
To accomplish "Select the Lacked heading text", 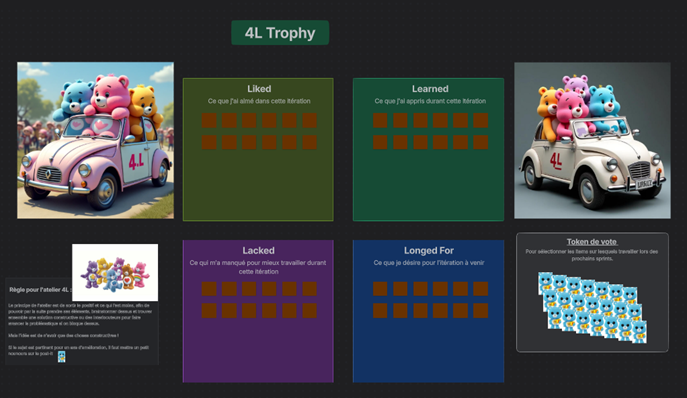I will click(259, 251).
